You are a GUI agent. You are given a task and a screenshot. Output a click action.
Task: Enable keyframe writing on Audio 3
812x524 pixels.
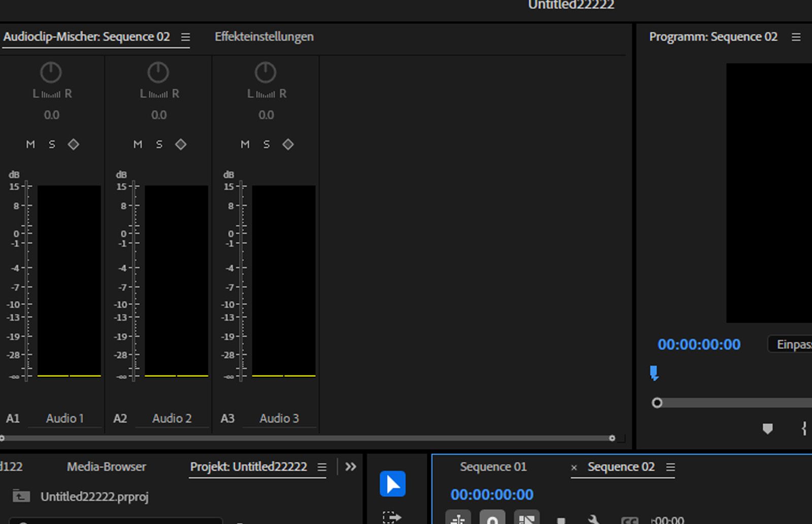click(x=288, y=144)
